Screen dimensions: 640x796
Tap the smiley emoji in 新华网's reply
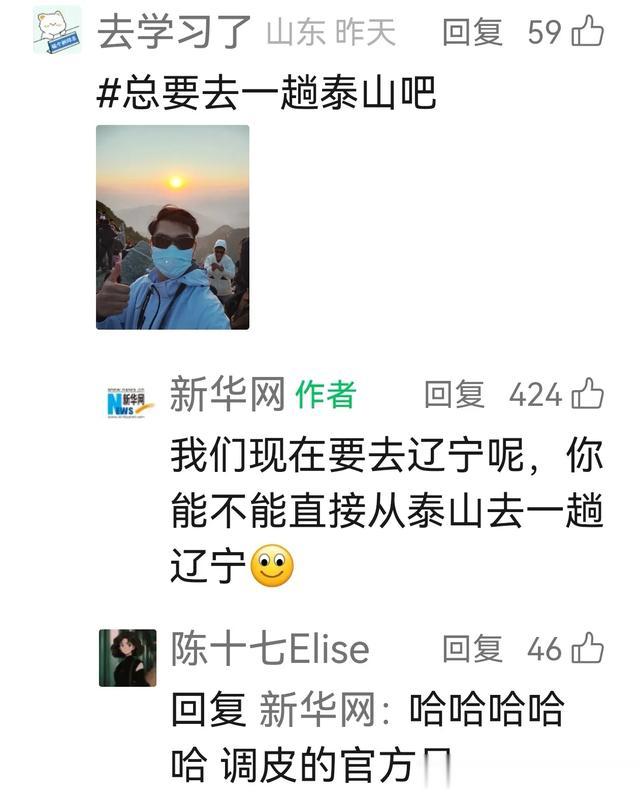[273, 566]
